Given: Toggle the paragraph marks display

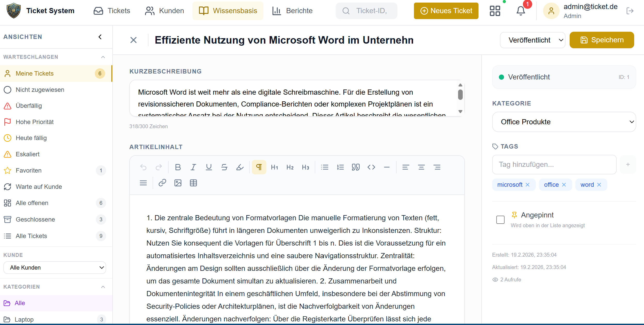Looking at the screenshot, I should [259, 167].
